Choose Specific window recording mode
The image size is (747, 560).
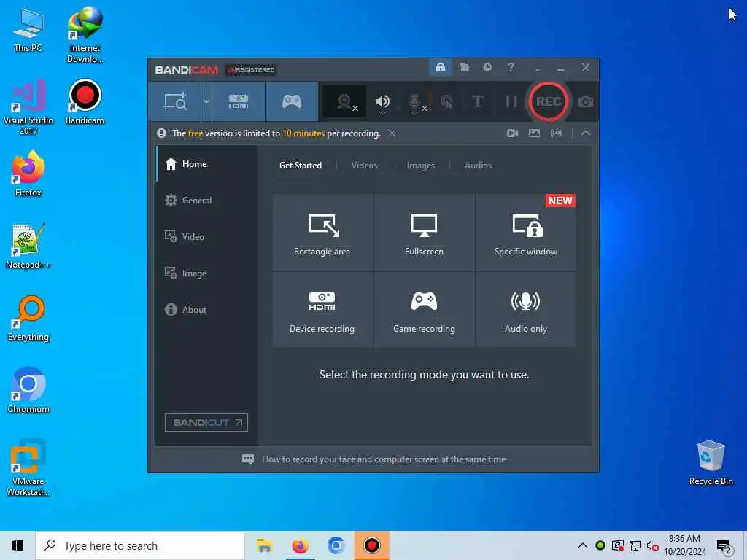(525, 232)
